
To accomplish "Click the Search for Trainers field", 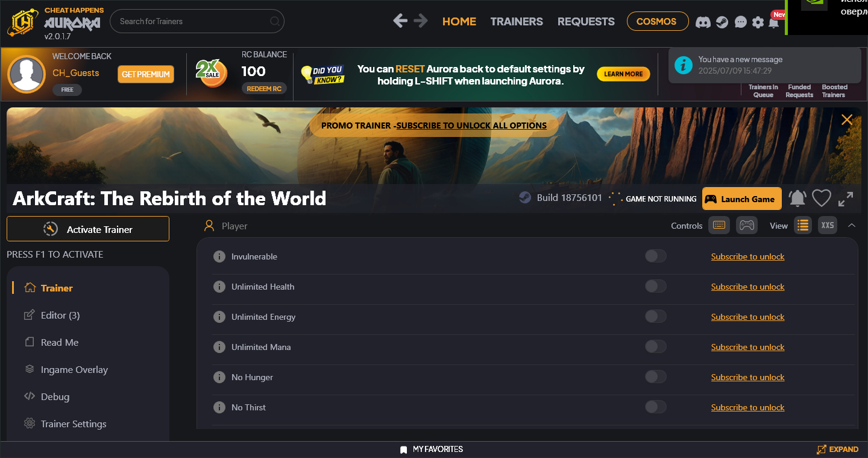I will (x=193, y=21).
